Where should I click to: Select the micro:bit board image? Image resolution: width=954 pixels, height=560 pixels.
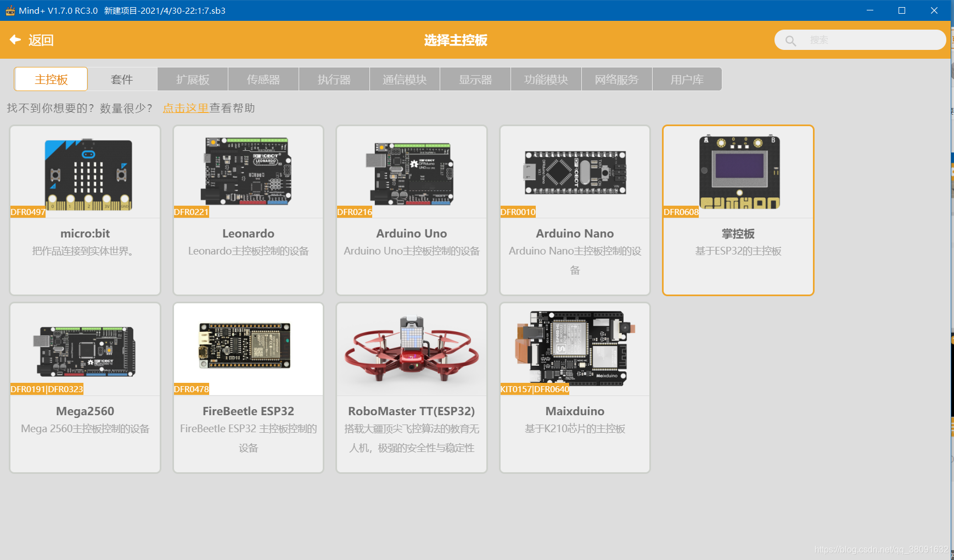(x=88, y=174)
